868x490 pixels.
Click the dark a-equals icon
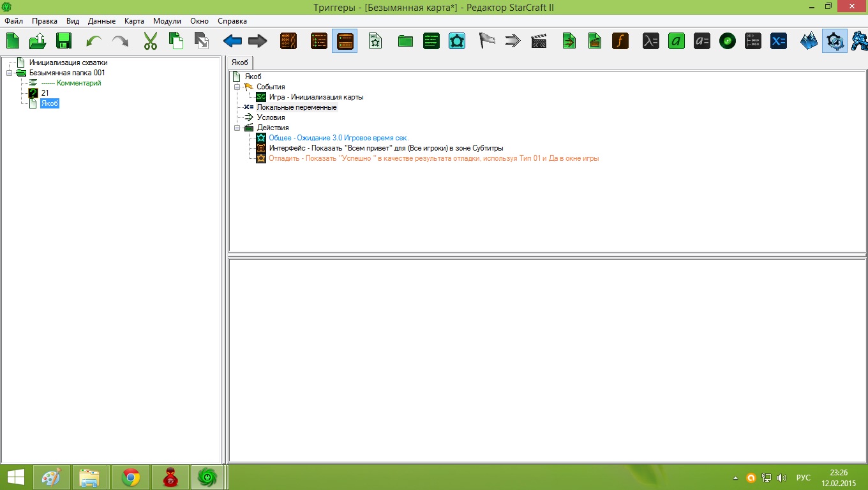click(702, 41)
